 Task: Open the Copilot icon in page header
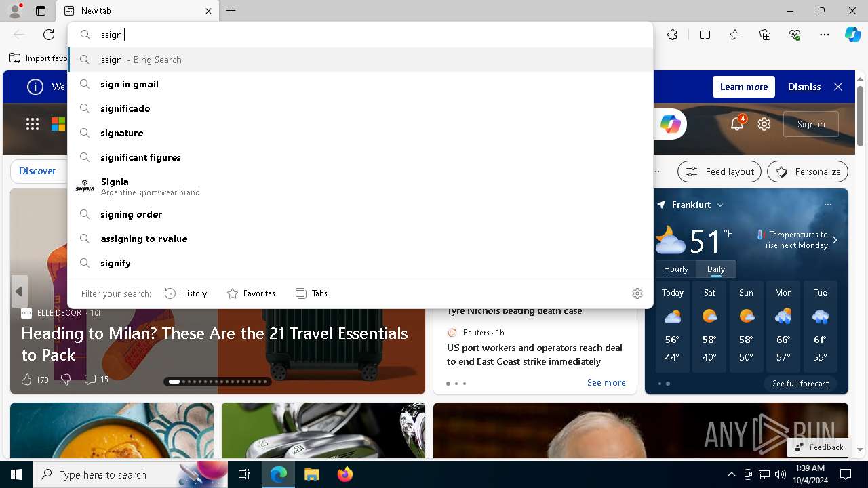[670, 124]
